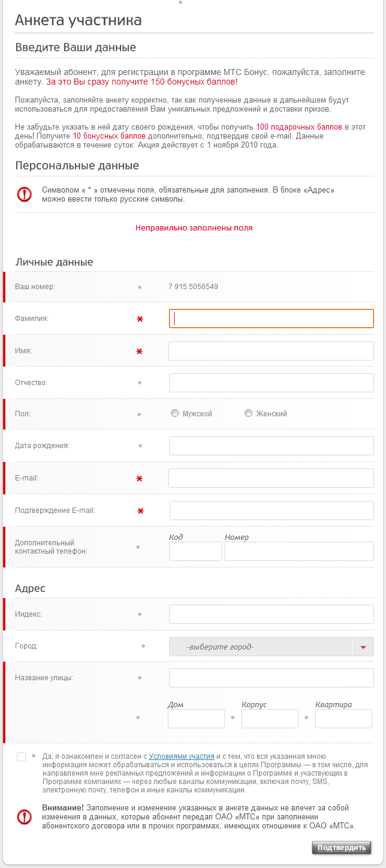Click the warning icon beside Внимание notice
Viewport: 386px width, 868px height.
pos(24,816)
